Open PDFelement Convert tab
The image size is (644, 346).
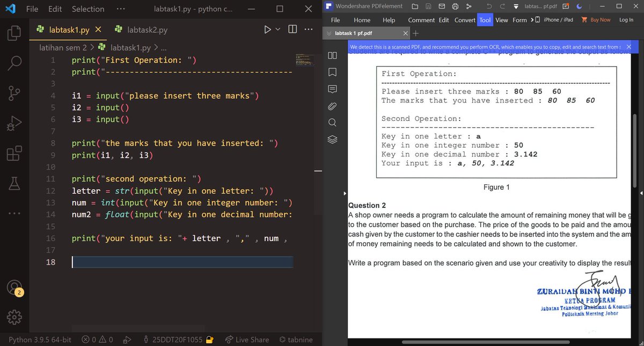tap(465, 20)
